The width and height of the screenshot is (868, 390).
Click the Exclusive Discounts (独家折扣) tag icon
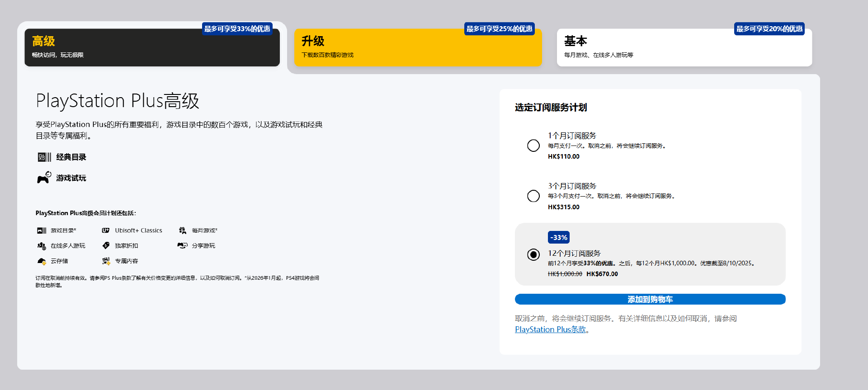pyautogui.click(x=106, y=246)
